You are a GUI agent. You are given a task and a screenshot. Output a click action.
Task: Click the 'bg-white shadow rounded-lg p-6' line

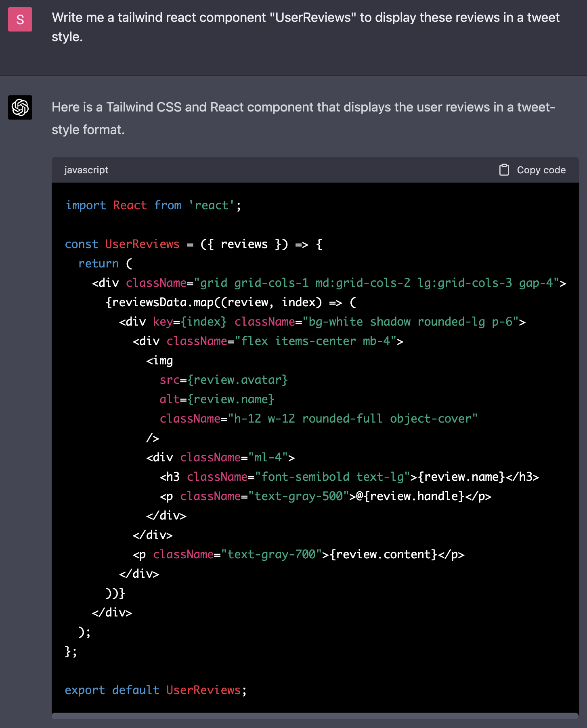pyautogui.click(x=322, y=322)
